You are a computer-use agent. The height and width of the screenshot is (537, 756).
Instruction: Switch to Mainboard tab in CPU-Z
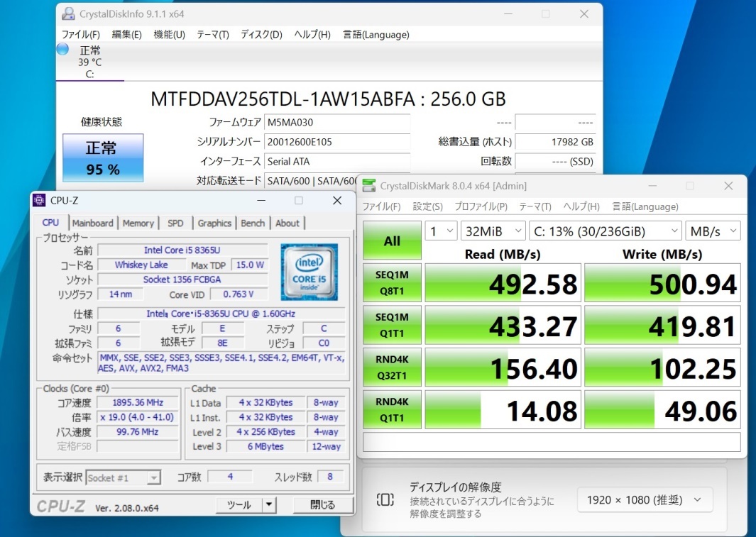(92, 223)
